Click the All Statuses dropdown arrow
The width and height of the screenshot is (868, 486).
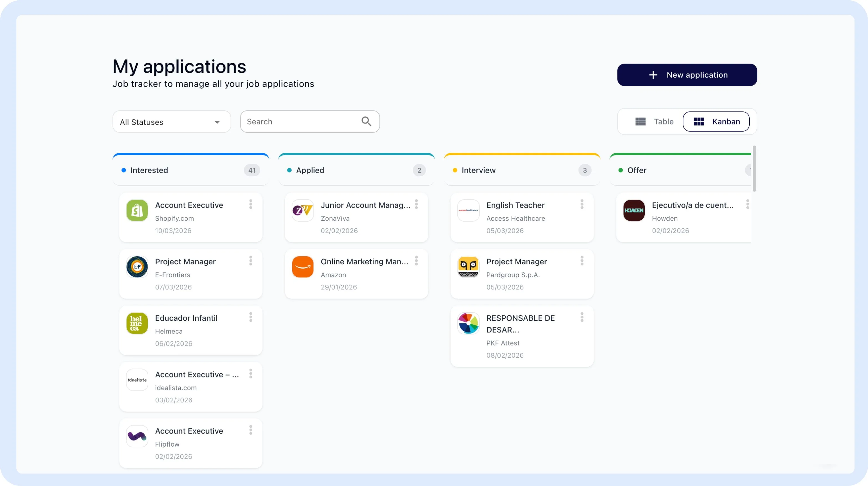[217, 122]
